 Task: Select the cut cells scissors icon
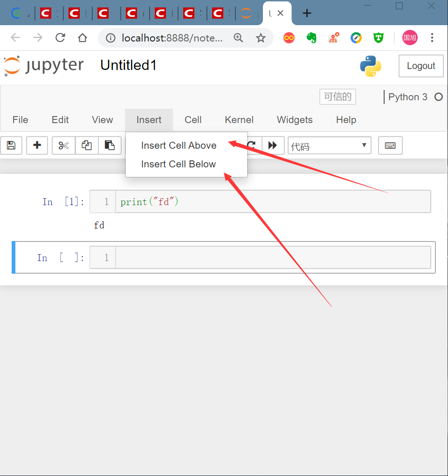coord(63,145)
